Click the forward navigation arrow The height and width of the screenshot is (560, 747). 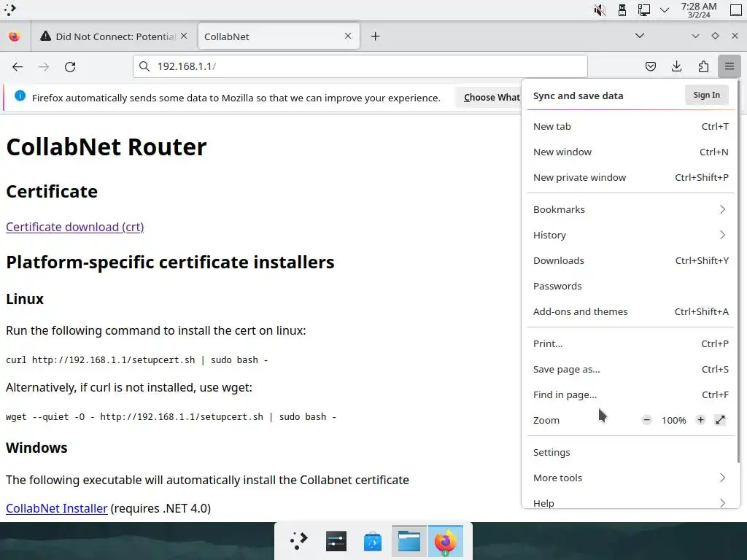pos(44,66)
